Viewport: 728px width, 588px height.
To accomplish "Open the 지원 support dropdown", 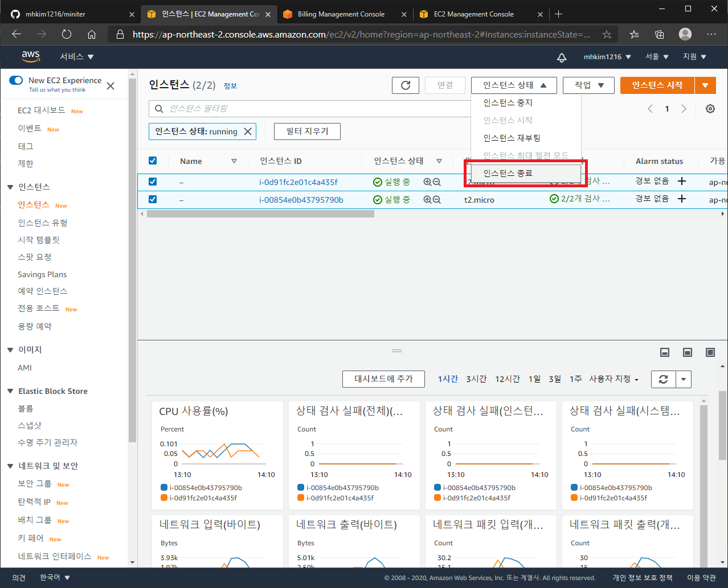I will point(694,57).
